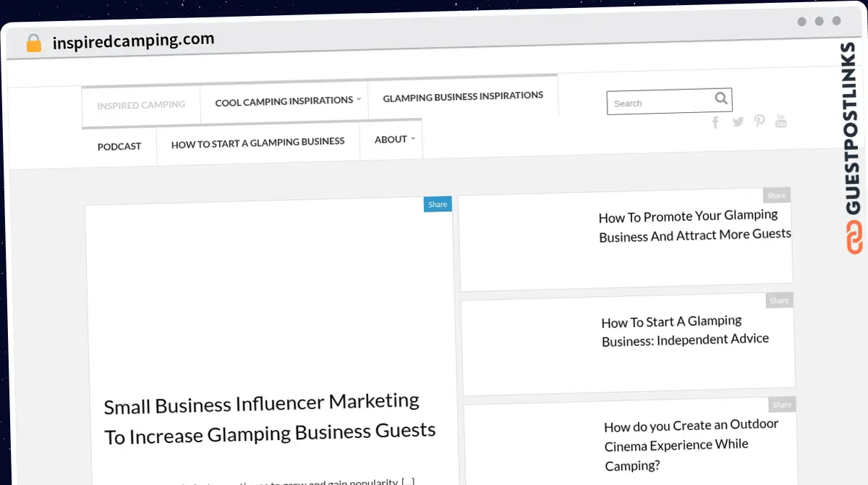The width and height of the screenshot is (868, 485).
Task: Open How To Promote Your Glamping Business article
Action: (x=695, y=226)
